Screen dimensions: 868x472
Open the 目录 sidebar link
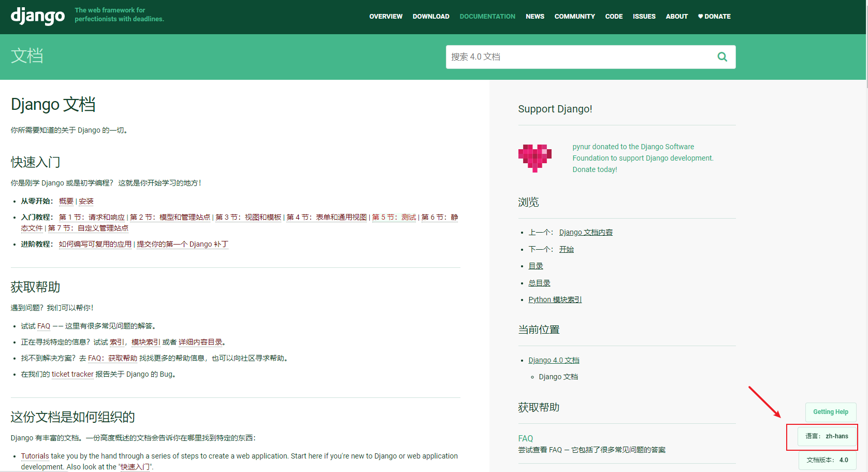tap(536, 266)
